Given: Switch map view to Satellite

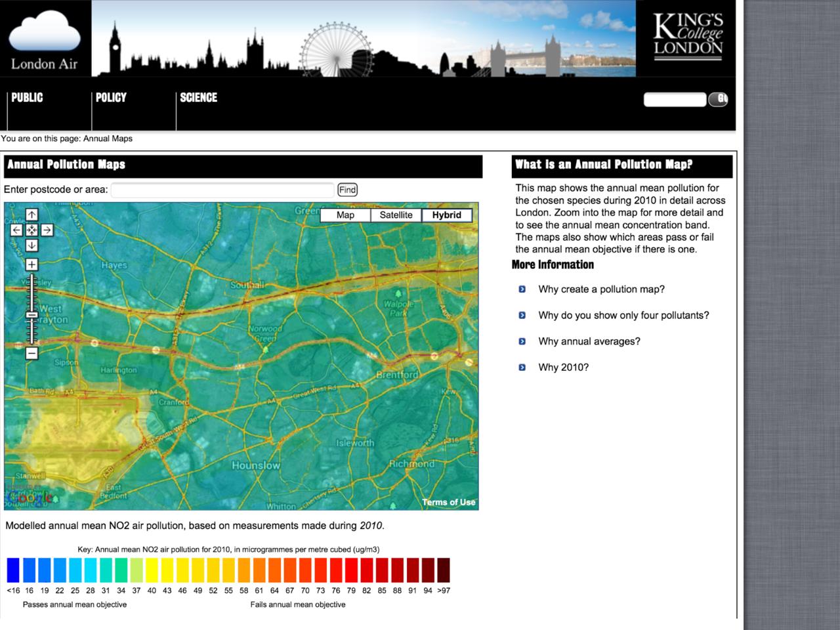Looking at the screenshot, I should 396,215.
